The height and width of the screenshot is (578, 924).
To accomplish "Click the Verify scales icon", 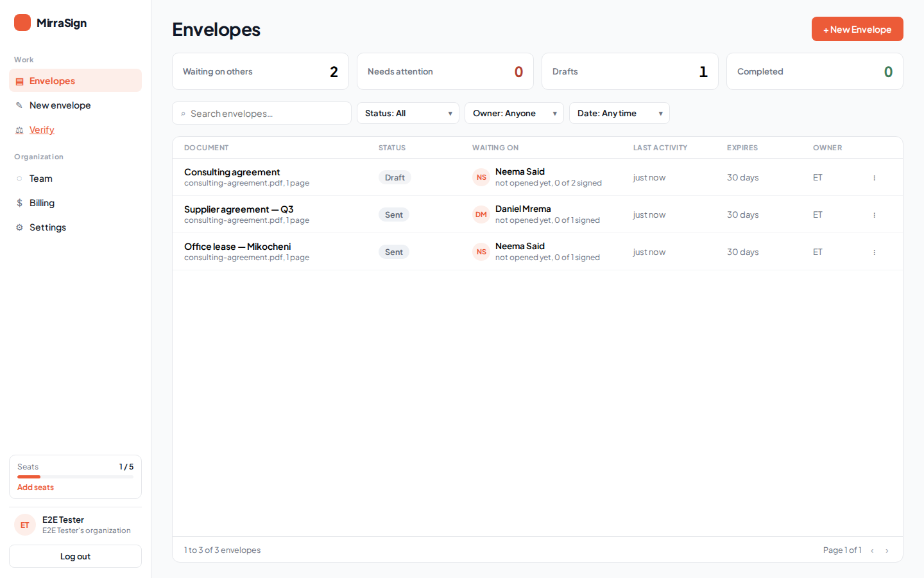I will [19, 130].
